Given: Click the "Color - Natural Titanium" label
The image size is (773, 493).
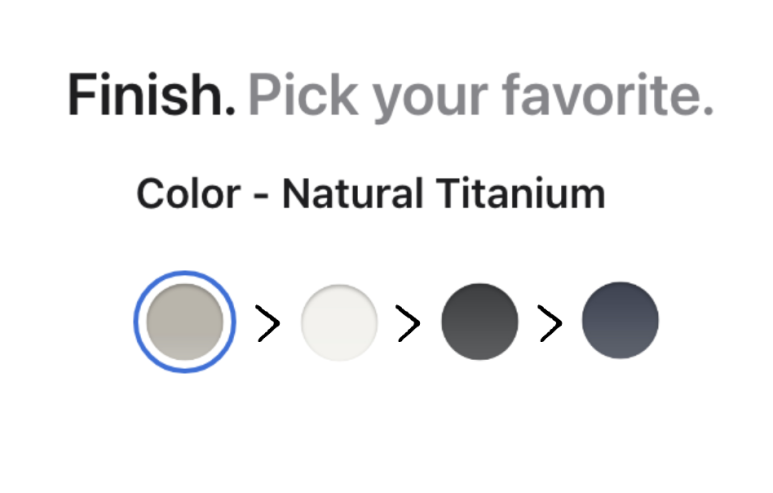Looking at the screenshot, I should [370, 193].
